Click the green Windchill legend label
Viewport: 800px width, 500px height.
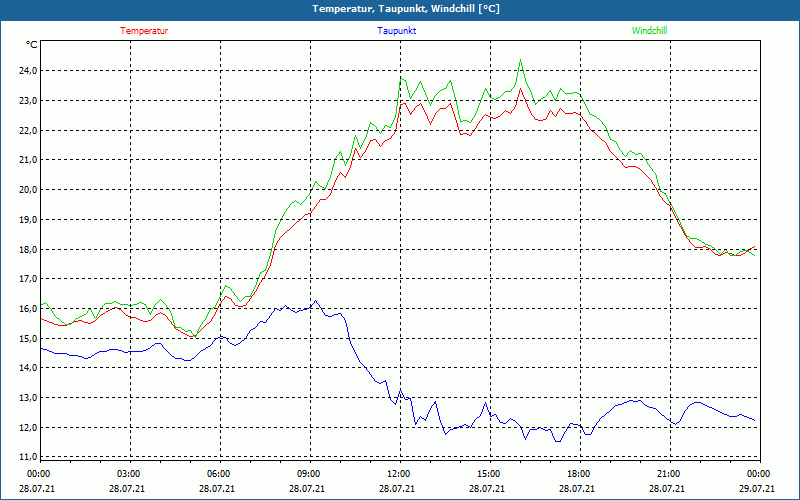(x=649, y=31)
